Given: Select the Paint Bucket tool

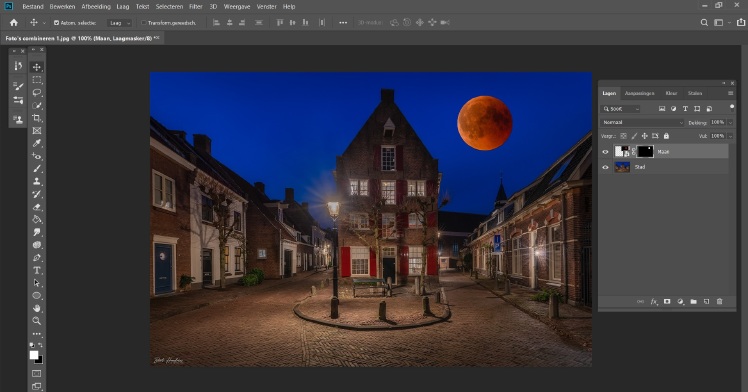Looking at the screenshot, I should tap(37, 219).
